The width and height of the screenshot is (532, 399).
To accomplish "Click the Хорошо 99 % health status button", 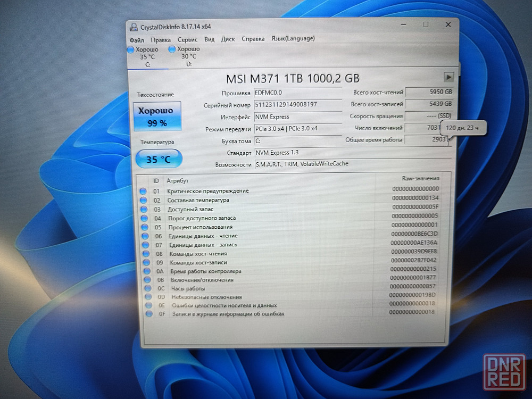I will coord(156,117).
